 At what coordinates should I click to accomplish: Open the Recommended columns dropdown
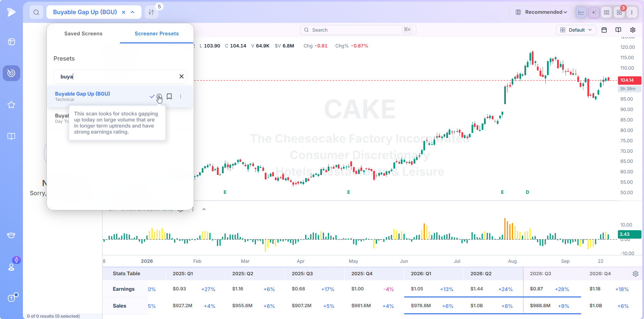coord(541,12)
